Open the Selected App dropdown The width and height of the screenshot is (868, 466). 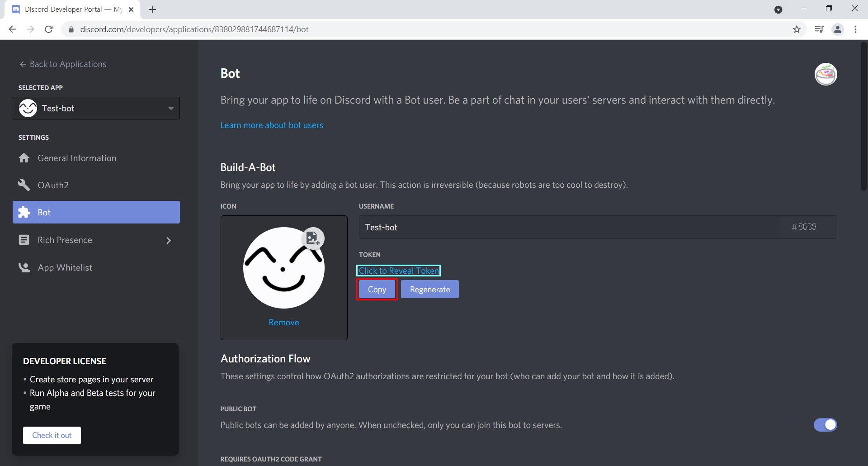tap(96, 108)
